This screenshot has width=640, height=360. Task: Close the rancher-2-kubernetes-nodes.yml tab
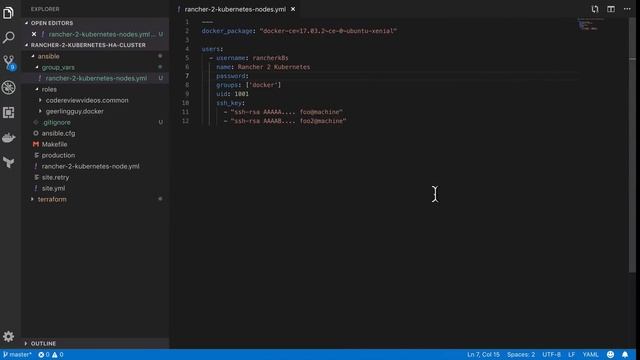click(293, 9)
